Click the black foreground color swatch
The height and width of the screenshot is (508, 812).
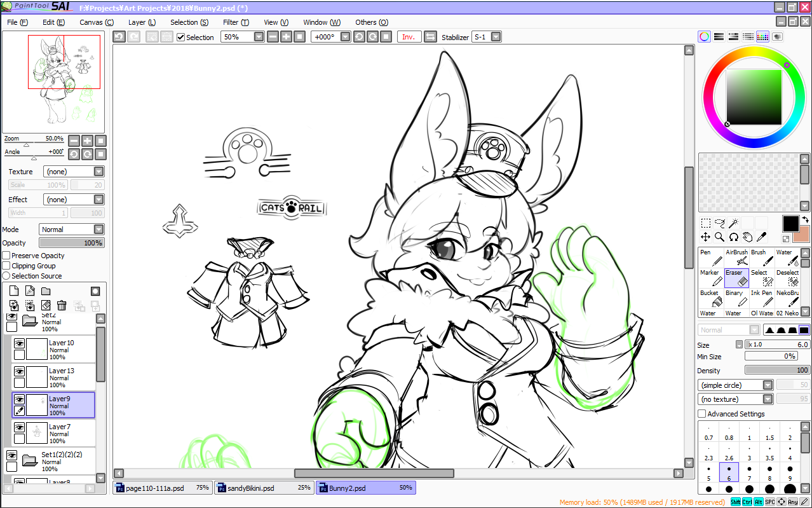[x=790, y=224]
